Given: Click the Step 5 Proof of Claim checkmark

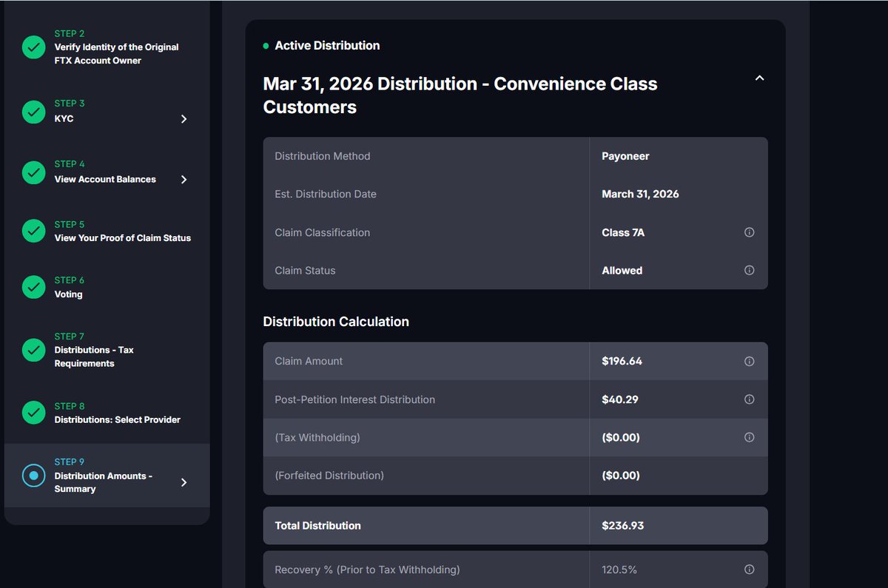Looking at the screenshot, I should (x=34, y=231).
